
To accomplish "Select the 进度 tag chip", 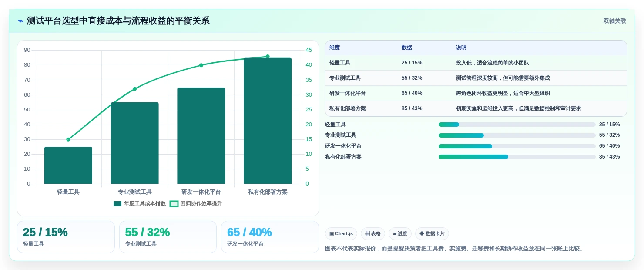I will click(x=400, y=234).
